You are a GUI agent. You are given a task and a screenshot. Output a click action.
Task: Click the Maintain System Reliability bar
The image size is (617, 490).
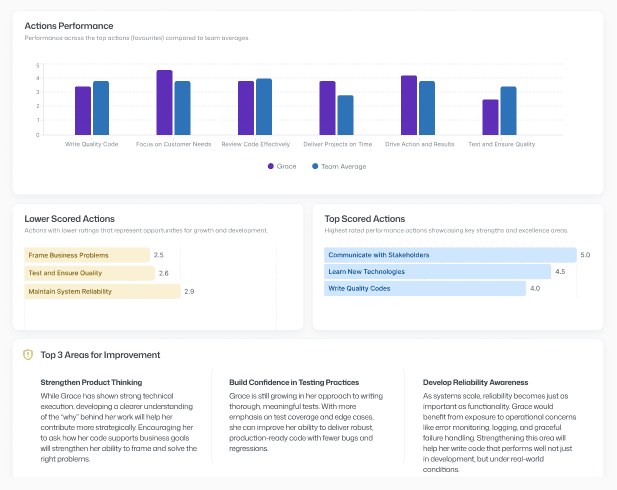[x=102, y=291]
